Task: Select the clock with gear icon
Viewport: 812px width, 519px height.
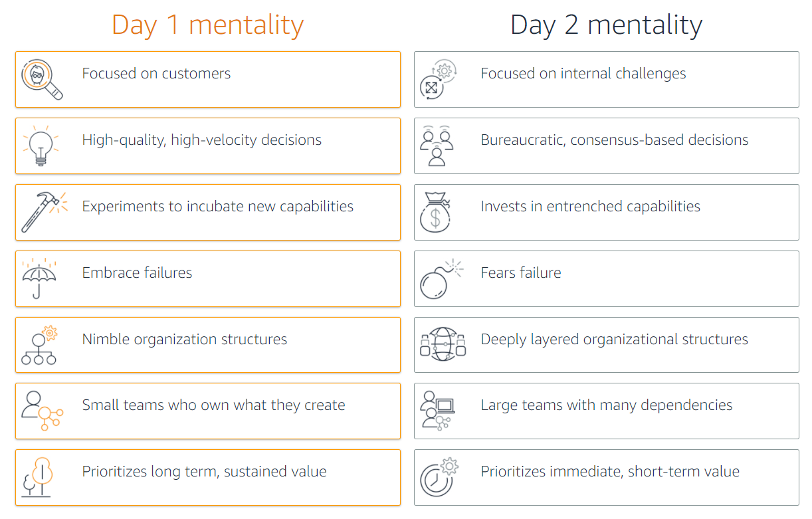Action: 440,477
